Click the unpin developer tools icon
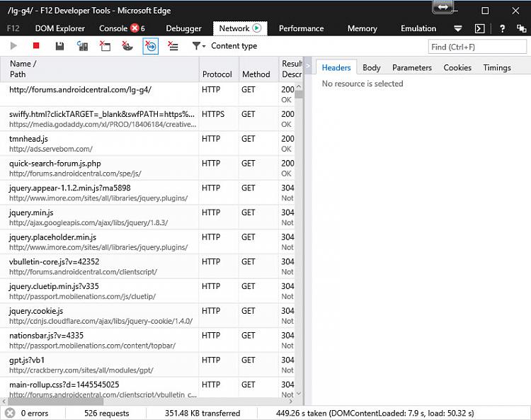The height and width of the screenshot is (420, 531). (x=521, y=29)
